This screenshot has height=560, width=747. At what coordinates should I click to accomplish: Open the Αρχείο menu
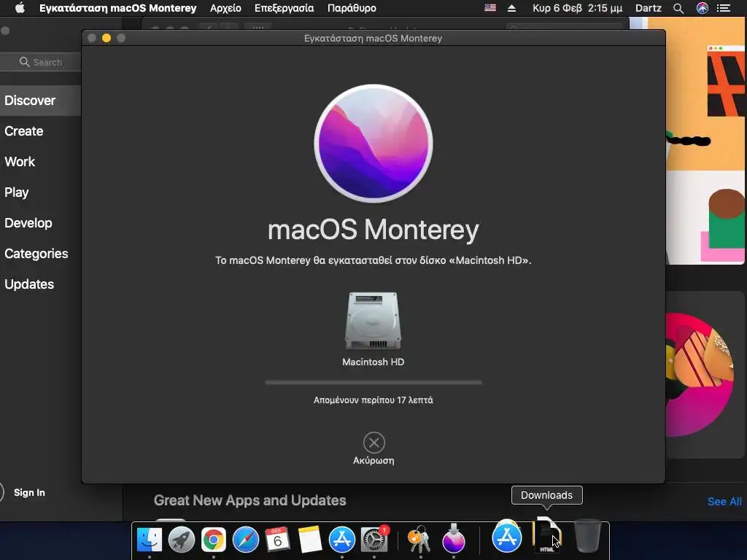pos(226,8)
